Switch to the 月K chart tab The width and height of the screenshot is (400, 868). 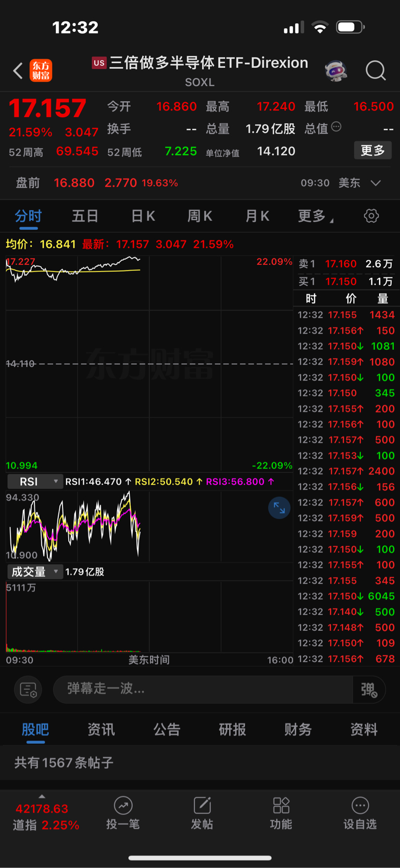[257, 216]
